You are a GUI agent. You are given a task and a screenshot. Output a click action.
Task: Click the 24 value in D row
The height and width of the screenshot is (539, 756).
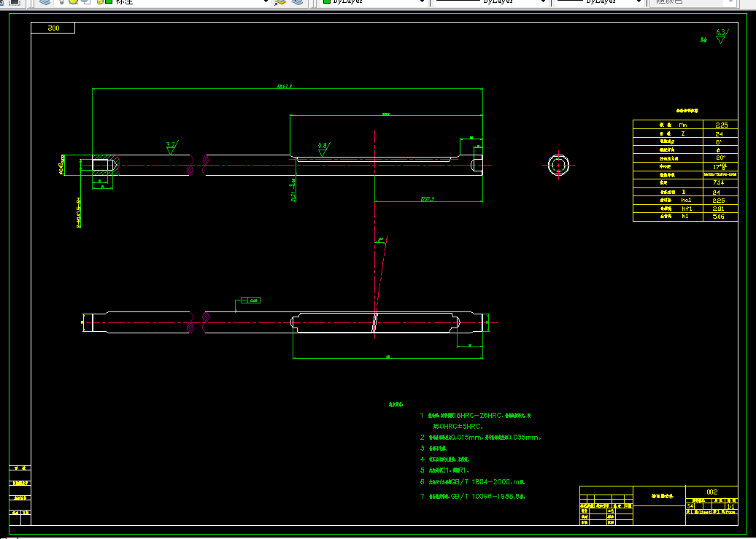click(717, 193)
